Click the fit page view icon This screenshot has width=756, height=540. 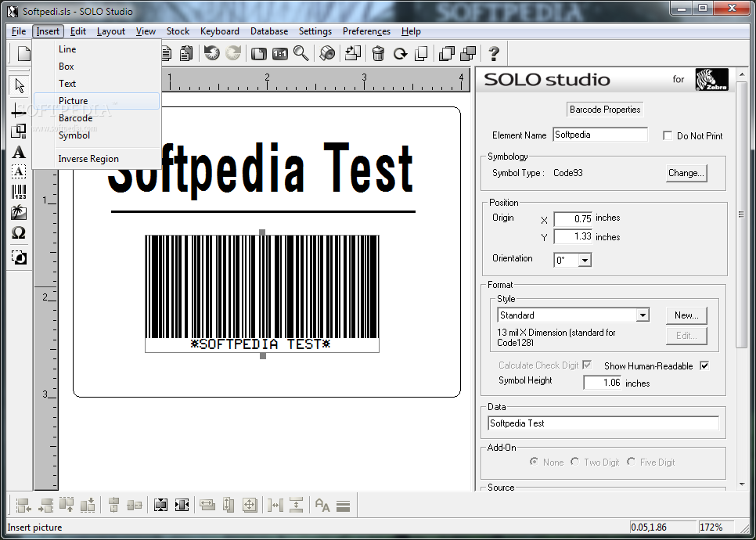(259, 53)
